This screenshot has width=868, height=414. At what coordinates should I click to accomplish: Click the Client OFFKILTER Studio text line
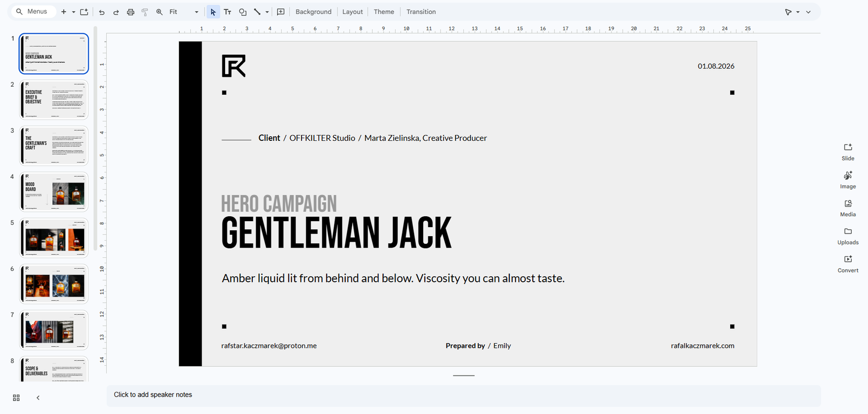coord(373,138)
